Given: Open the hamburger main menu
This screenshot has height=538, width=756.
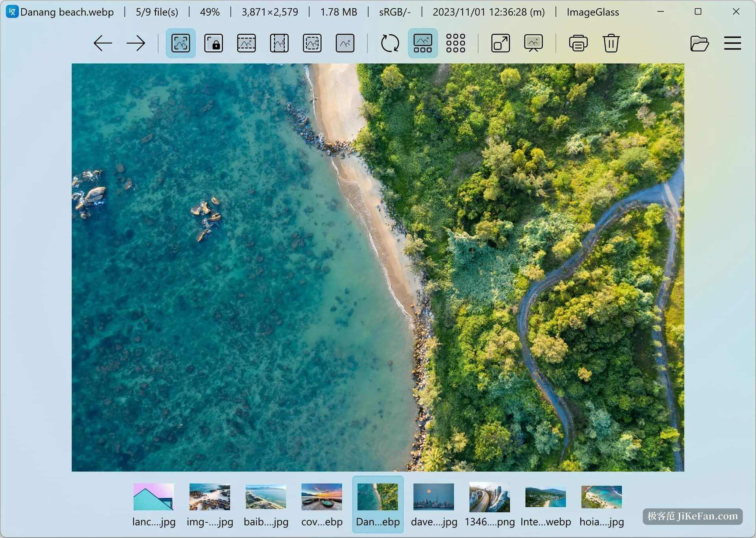Looking at the screenshot, I should click(x=732, y=43).
